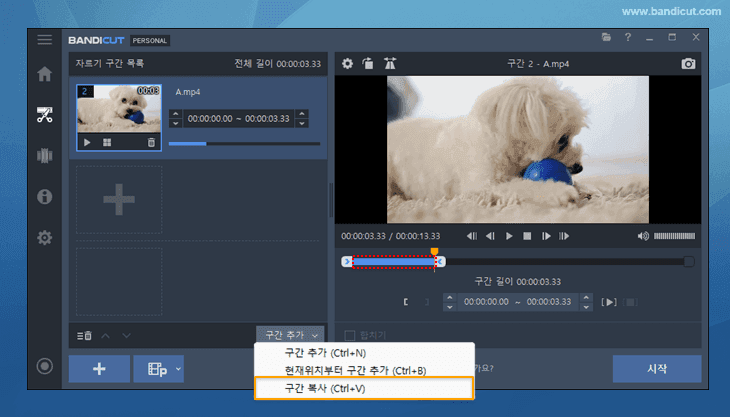The height and width of the screenshot is (417, 730).
Task: Jump to next keyframe
Action: pos(564,236)
